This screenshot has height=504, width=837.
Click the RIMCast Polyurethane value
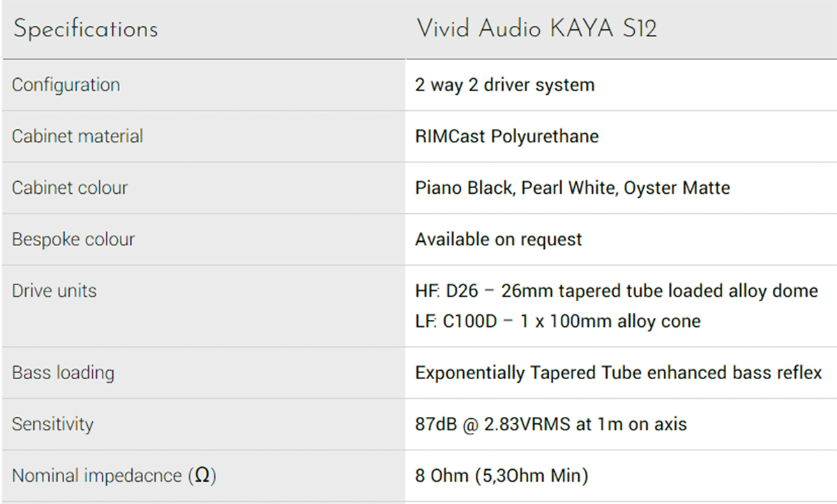pos(507,136)
